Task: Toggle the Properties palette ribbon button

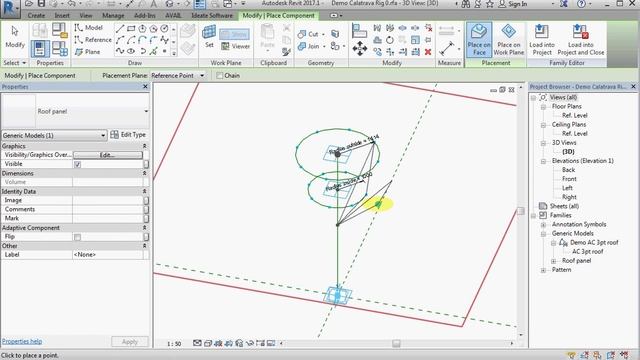Action: 40,49
